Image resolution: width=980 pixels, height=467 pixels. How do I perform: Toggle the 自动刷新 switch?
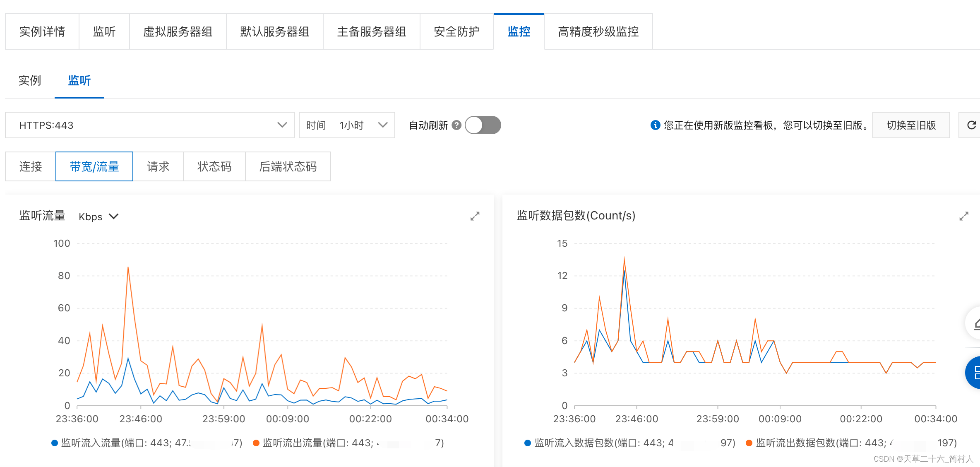click(x=483, y=125)
